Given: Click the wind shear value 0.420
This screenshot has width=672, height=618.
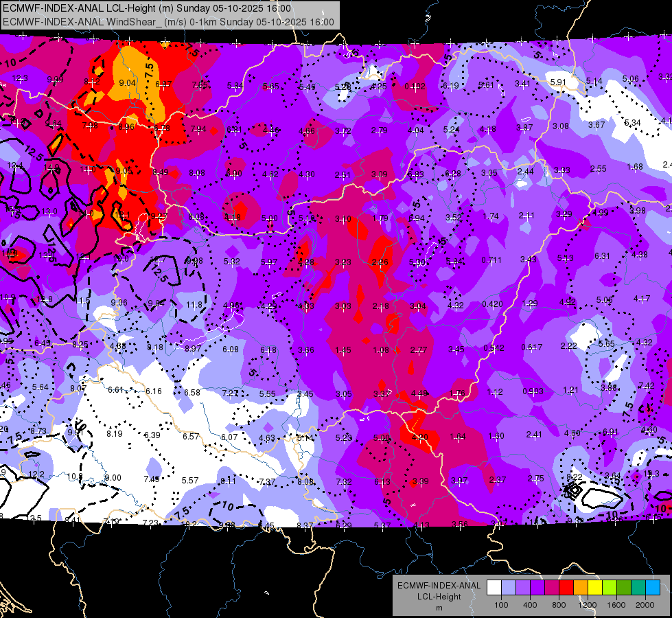Looking at the screenshot, I should pyautogui.click(x=492, y=304).
